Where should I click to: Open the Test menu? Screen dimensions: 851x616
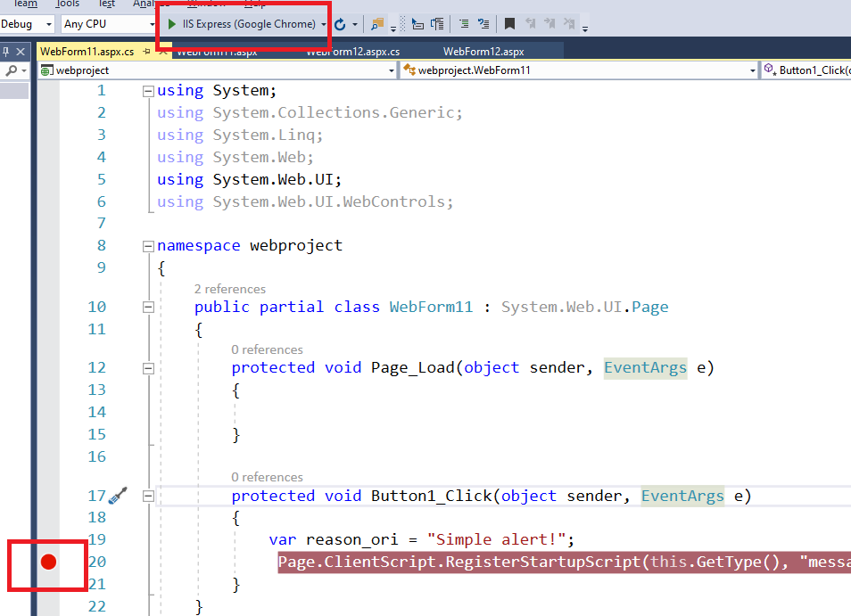click(x=106, y=4)
